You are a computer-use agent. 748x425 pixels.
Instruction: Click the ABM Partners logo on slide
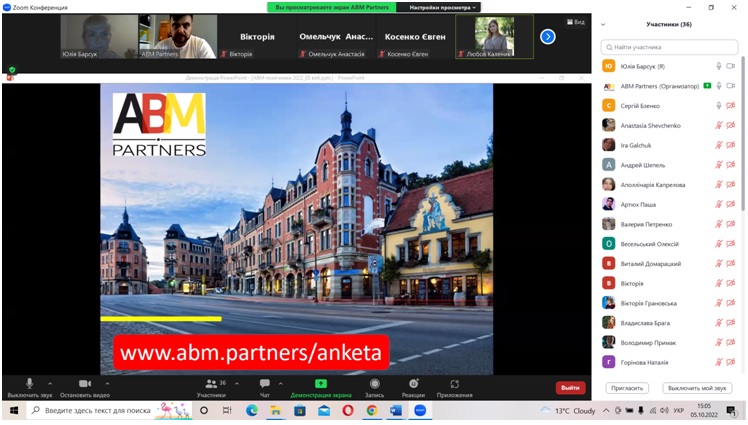point(159,124)
